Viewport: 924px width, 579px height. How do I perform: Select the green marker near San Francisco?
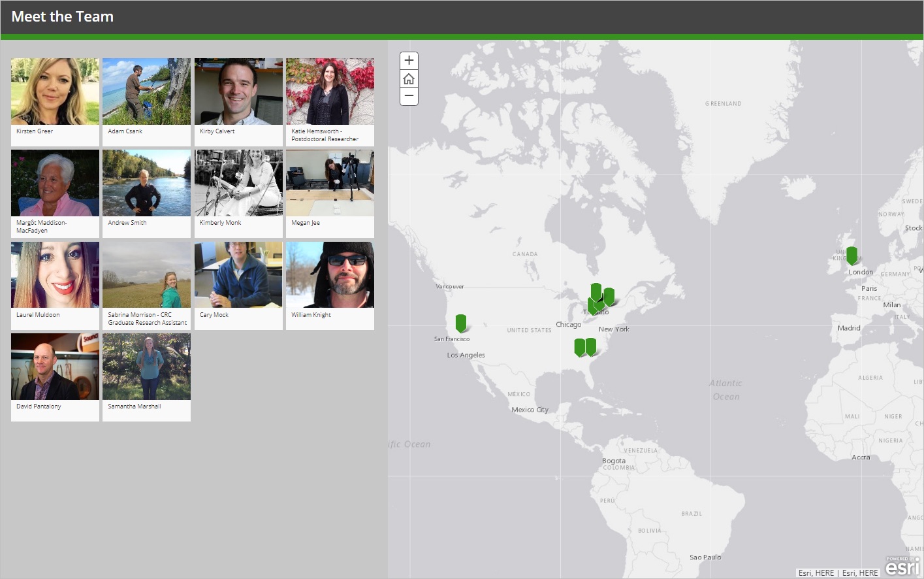[461, 323]
